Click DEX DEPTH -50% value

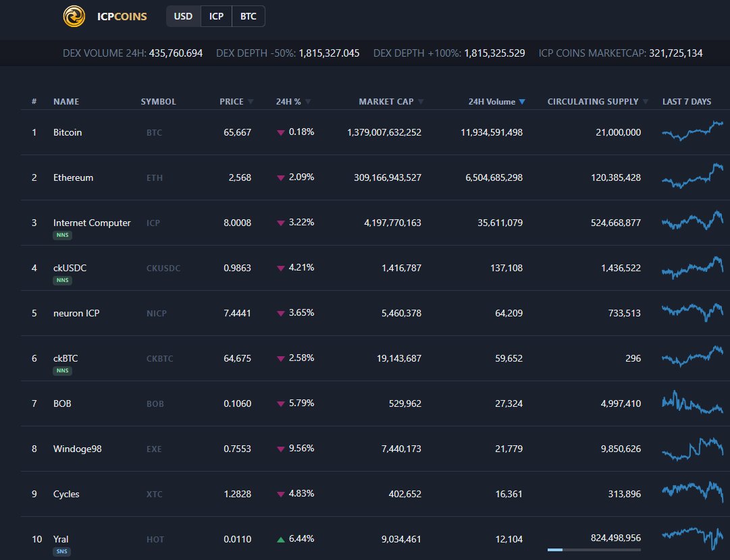pos(329,53)
